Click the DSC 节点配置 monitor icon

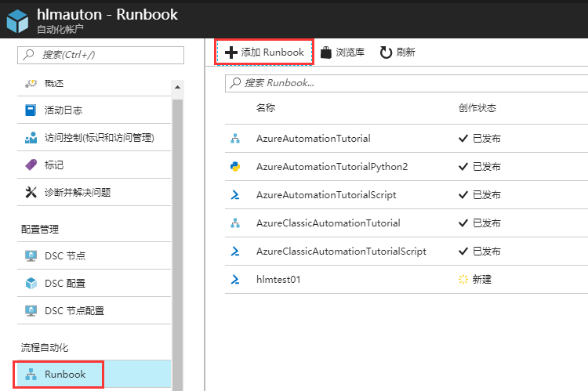tap(31, 311)
